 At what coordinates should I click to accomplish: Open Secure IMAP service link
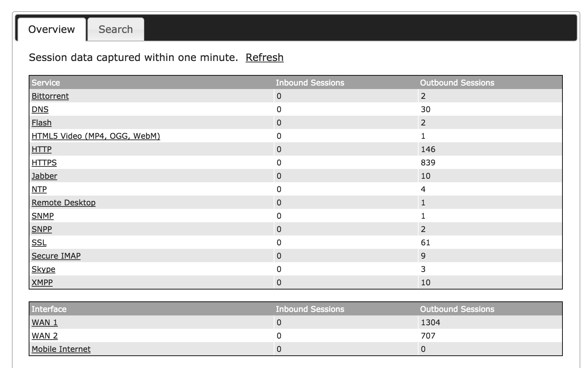[x=56, y=256]
